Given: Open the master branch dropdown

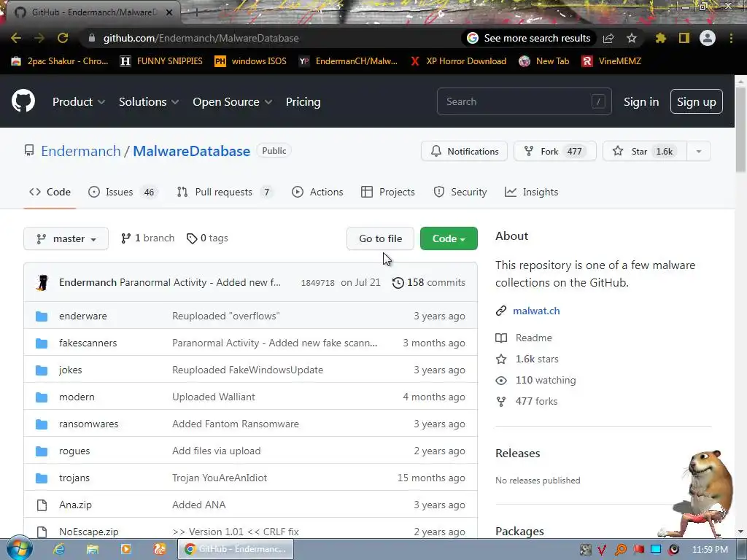Looking at the screenshot, I should [x=66, y=238].
